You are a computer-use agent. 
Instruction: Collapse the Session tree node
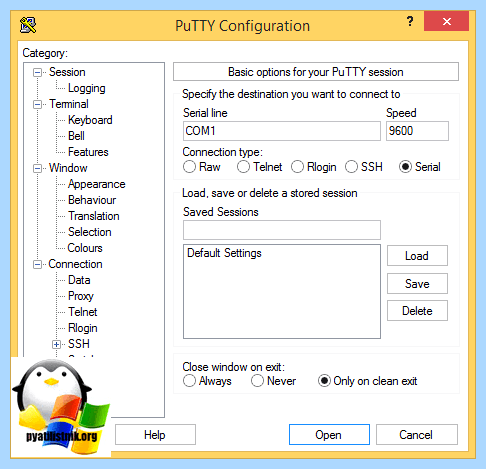pos(38,72)
